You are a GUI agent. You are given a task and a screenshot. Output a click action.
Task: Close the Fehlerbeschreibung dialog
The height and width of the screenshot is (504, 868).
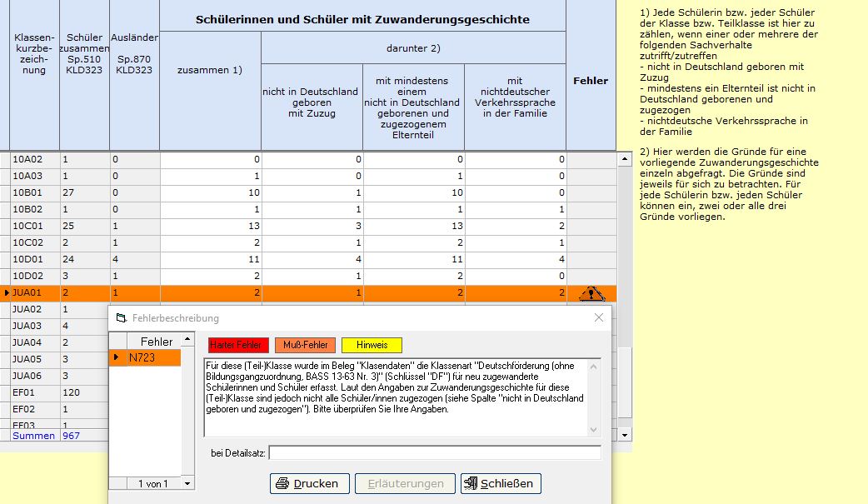pos(598,317)
